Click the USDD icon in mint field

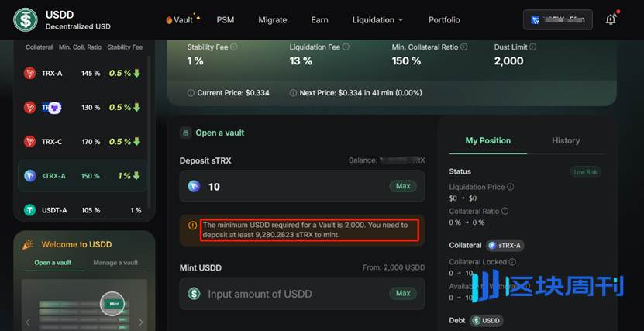194,294
